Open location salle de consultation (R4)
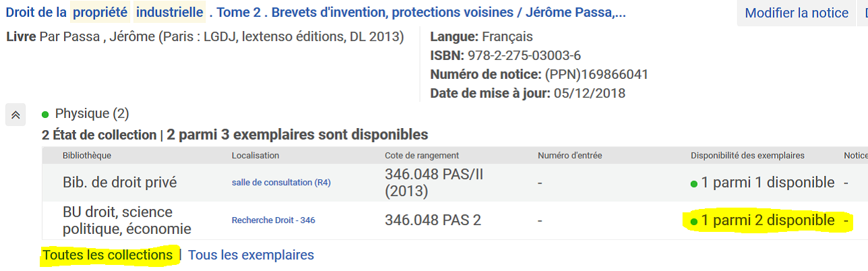 pos(281,183)
